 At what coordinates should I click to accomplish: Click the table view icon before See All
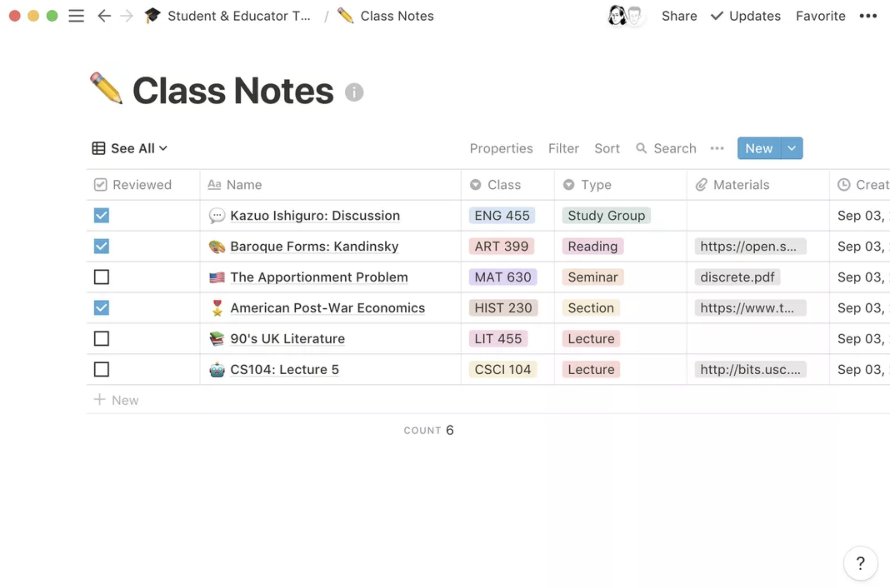(x=99, y=148)
